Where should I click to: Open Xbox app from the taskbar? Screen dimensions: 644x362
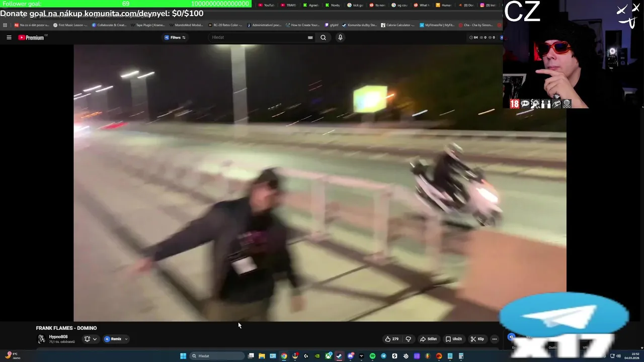tap(328, 356)
